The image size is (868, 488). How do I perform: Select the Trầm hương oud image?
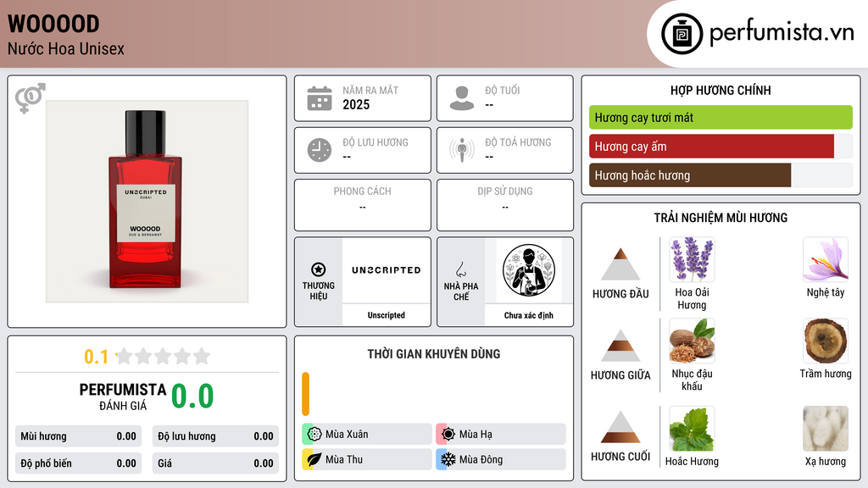826,341
